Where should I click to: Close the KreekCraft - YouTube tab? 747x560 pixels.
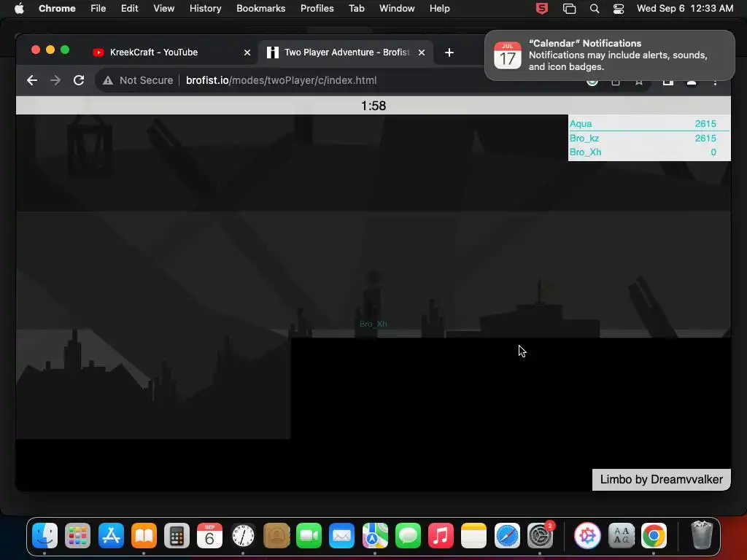(247, 52)
